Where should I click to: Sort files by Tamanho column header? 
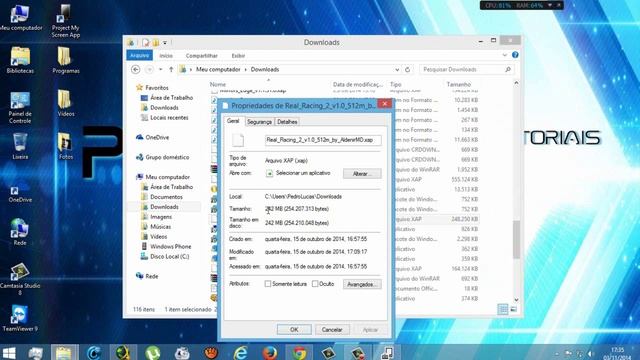459,84
